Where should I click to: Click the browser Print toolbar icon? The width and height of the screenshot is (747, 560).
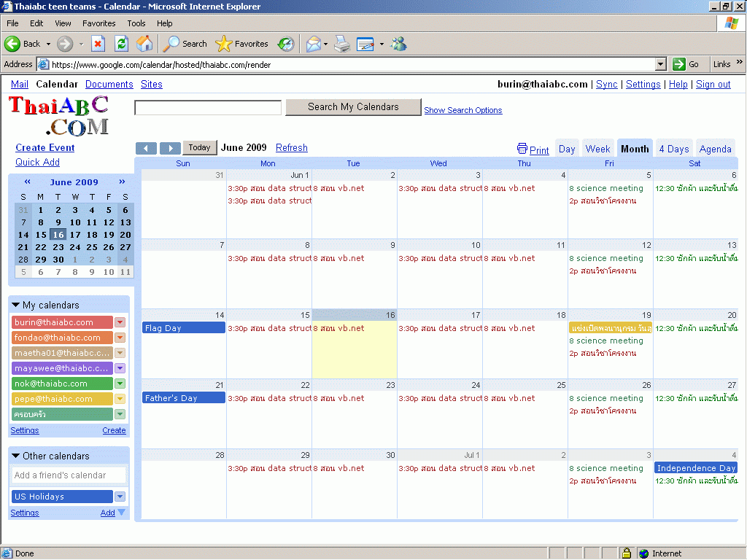(x=342, y=44)
